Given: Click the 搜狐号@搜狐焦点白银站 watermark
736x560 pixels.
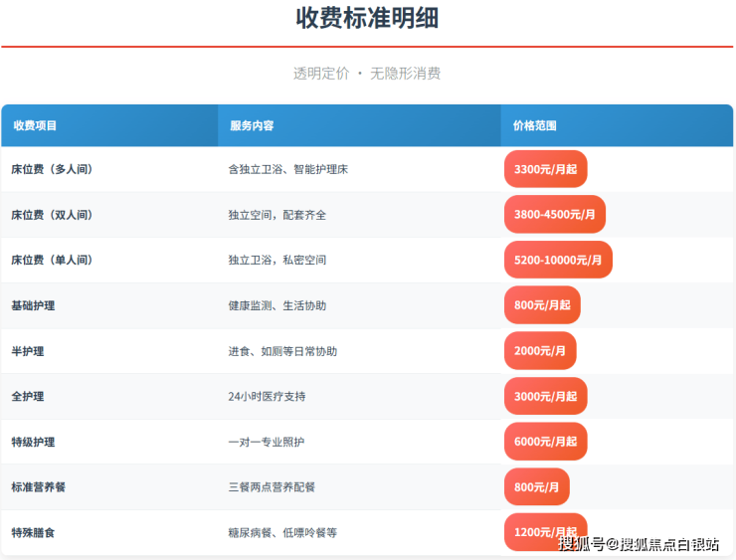Looking at the screenshot, I should point(639,544).
